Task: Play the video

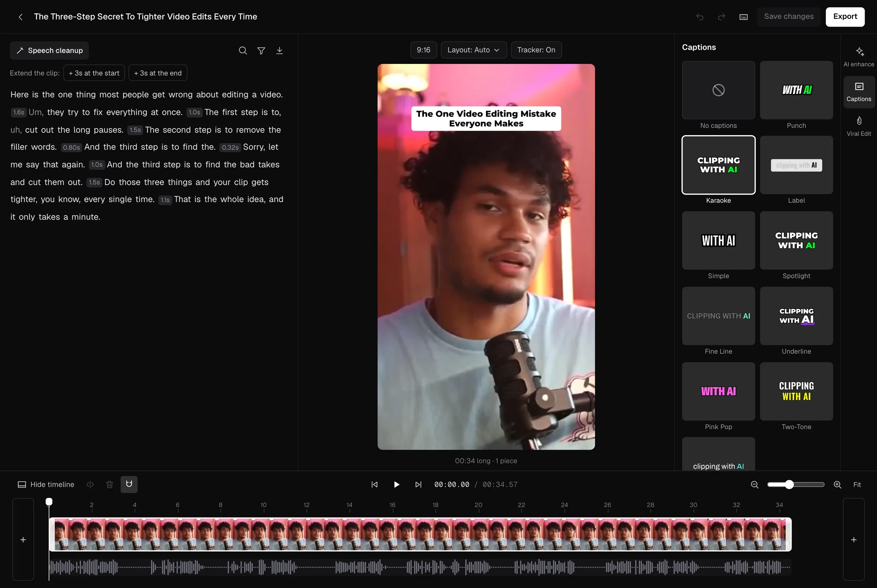Action: pos(396,485)
